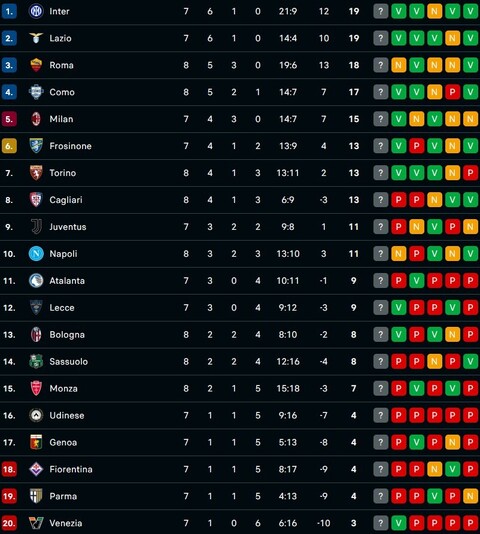Screen dimensions: 480x534
Task: Click the Frosinone team name
Action: coord(71,146)
